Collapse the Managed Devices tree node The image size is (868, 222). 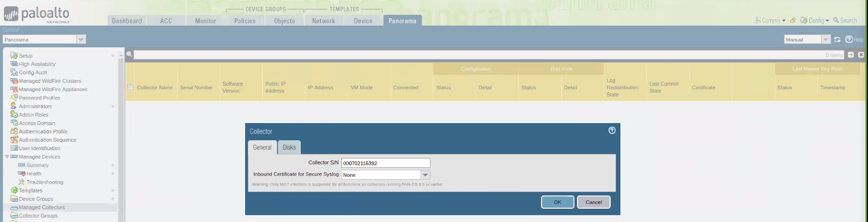7,157
